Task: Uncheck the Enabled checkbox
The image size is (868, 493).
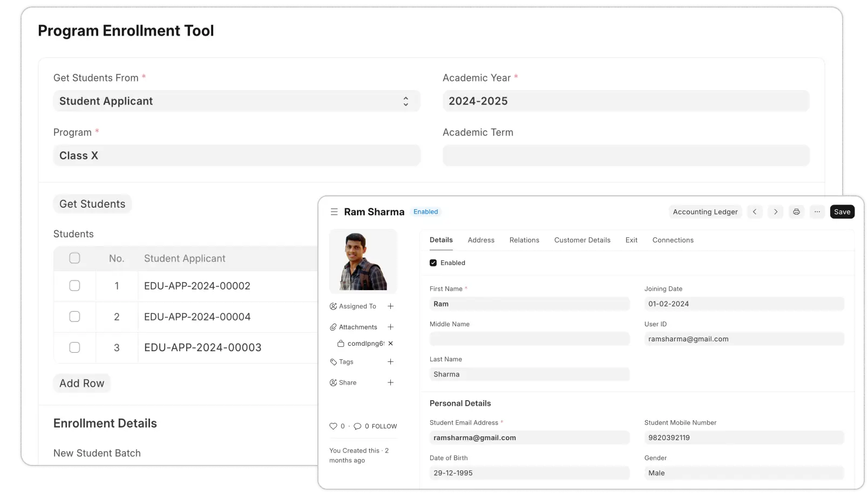Action: [x=433, y=263]
